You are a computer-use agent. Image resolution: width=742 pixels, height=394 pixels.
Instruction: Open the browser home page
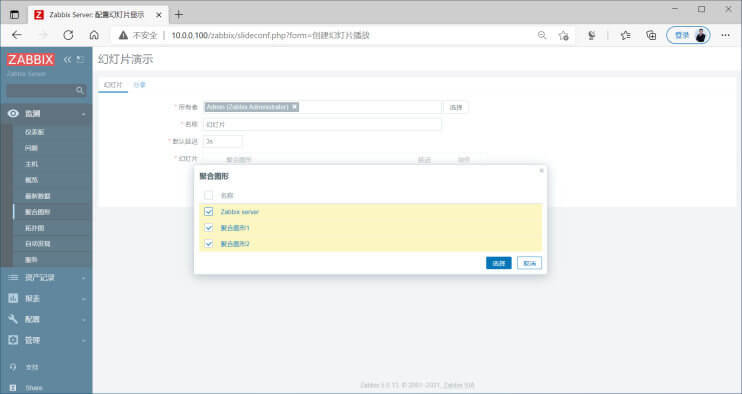pos(94,35)
